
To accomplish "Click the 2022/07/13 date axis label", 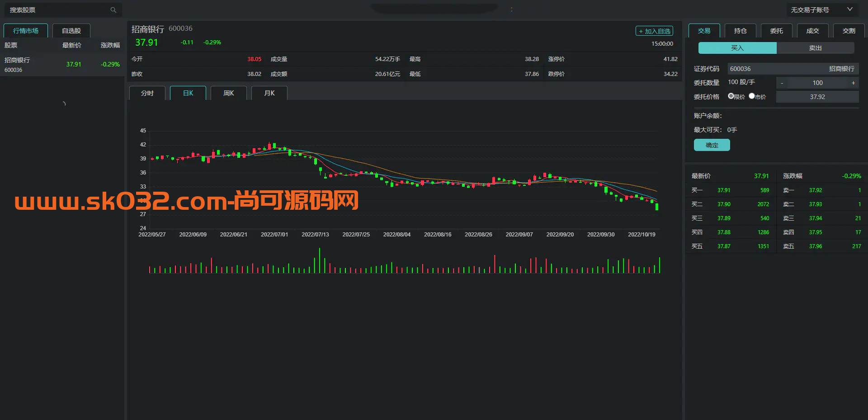I will pos(315,235).
